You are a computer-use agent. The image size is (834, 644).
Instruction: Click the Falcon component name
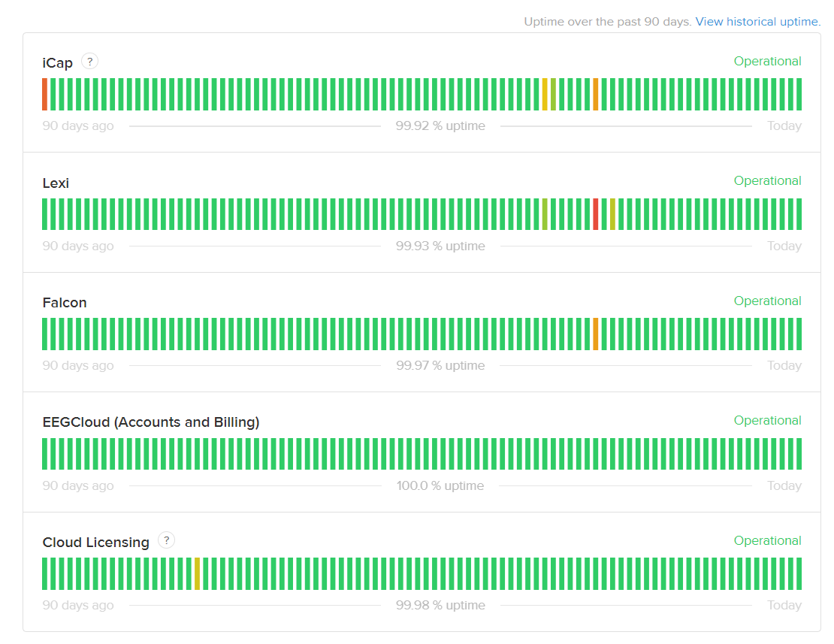[x=65, y=303]
